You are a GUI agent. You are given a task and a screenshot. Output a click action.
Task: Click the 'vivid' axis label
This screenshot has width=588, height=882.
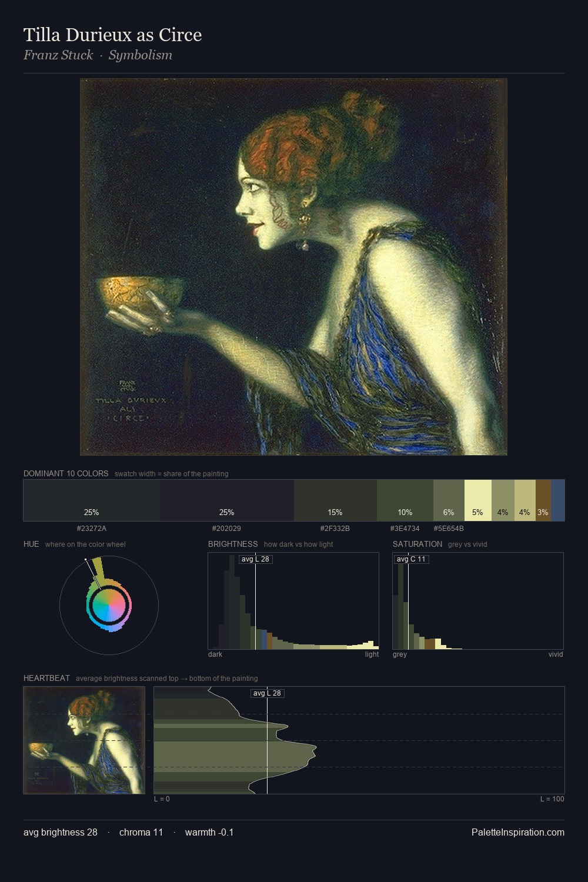556,654
